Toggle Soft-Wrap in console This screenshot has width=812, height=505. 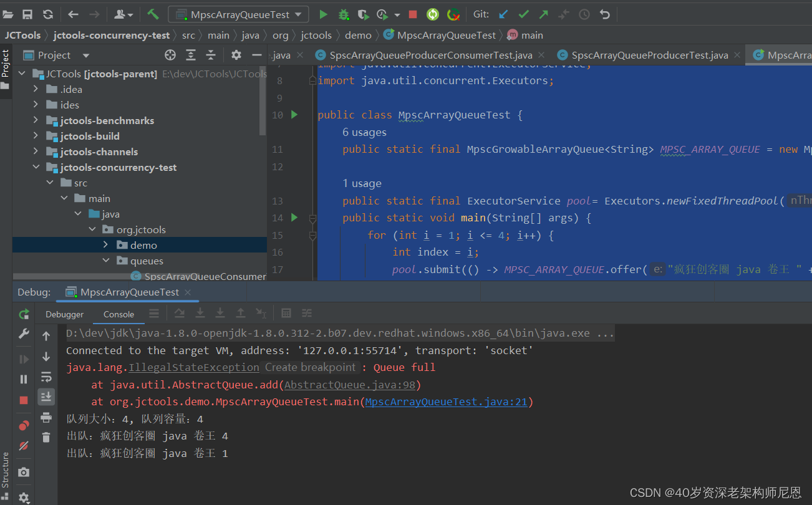click(x=46, y=377)
